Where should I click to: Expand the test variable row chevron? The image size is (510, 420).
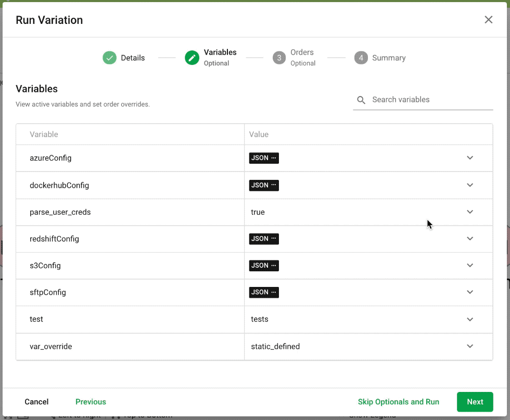pos(470,319)
